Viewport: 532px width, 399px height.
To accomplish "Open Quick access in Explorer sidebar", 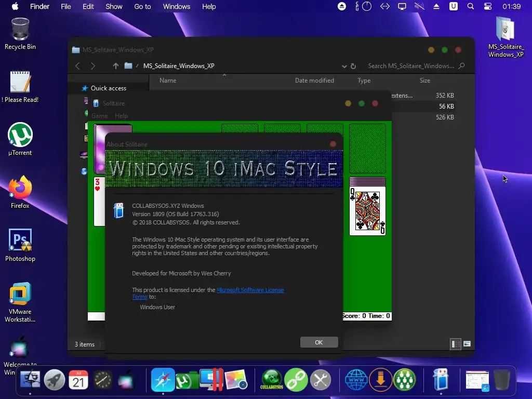I will 108,88.
